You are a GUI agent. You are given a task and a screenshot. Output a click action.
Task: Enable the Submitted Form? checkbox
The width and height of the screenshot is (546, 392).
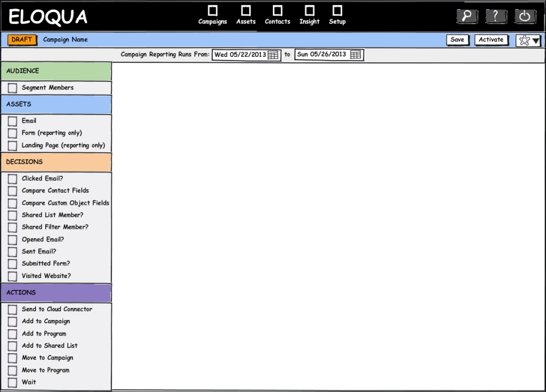pos(13,264)
